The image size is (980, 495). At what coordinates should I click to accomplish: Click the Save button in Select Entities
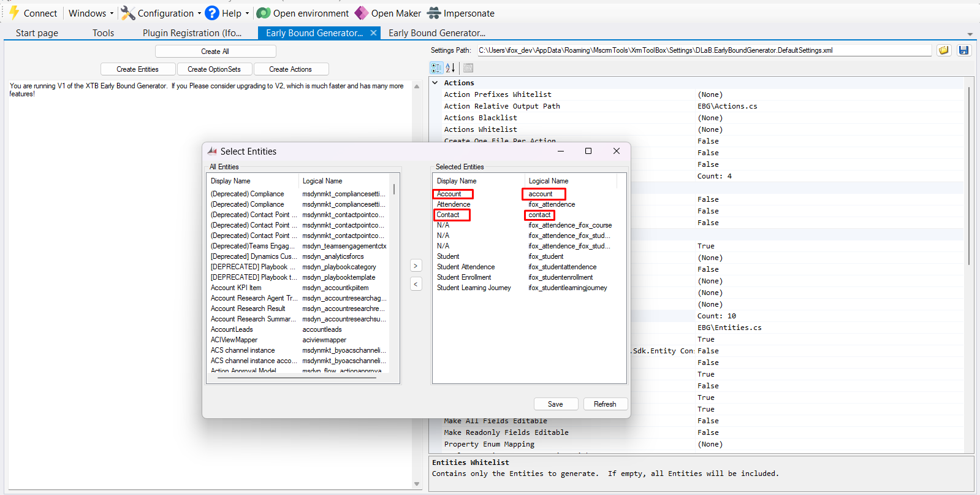(555, 404)
